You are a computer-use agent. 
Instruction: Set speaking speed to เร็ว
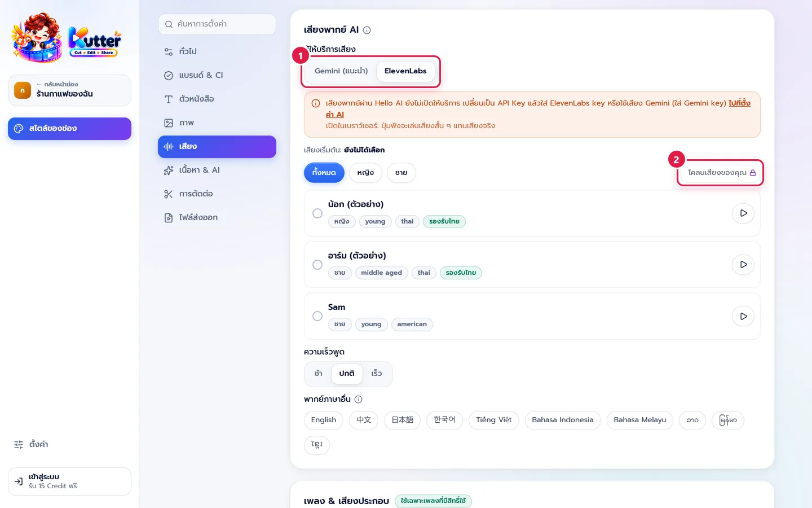[377, 374]
